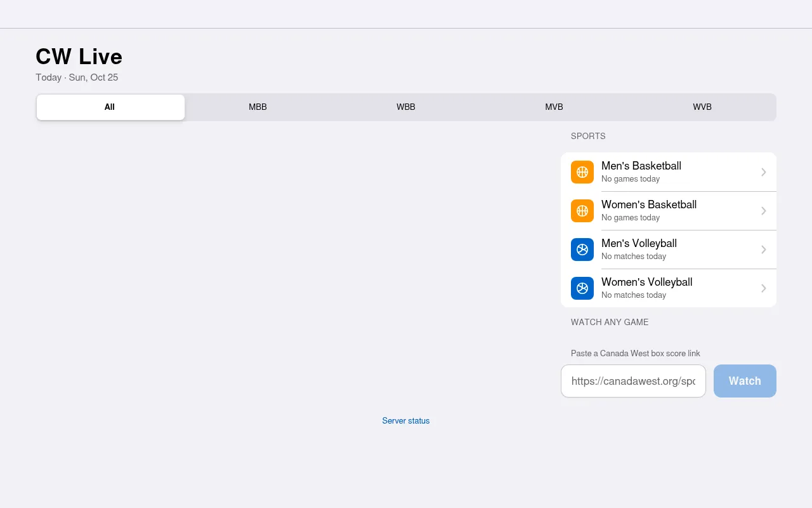Show the MVB tab
812x508 pixels.
(554, 107)
